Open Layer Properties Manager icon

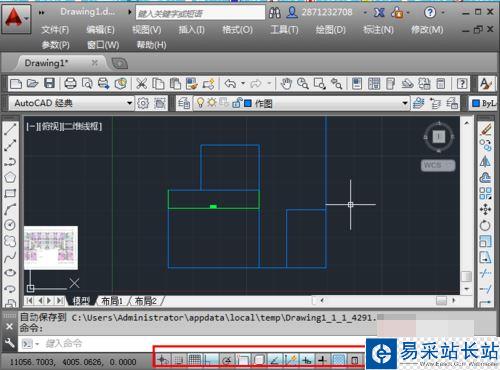184,103
